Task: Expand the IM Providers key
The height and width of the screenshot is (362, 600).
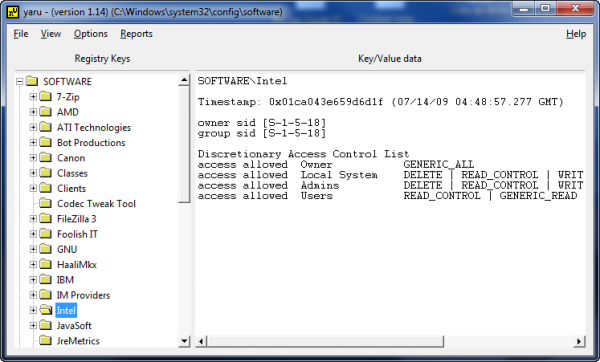Action: pyautogui.click(x=33, y=295)
